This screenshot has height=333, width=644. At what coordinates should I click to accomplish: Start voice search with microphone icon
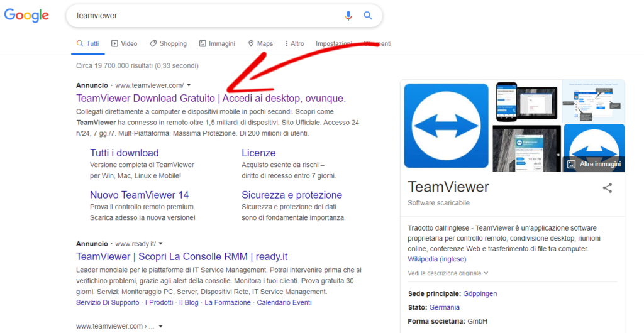pos(348,16)
